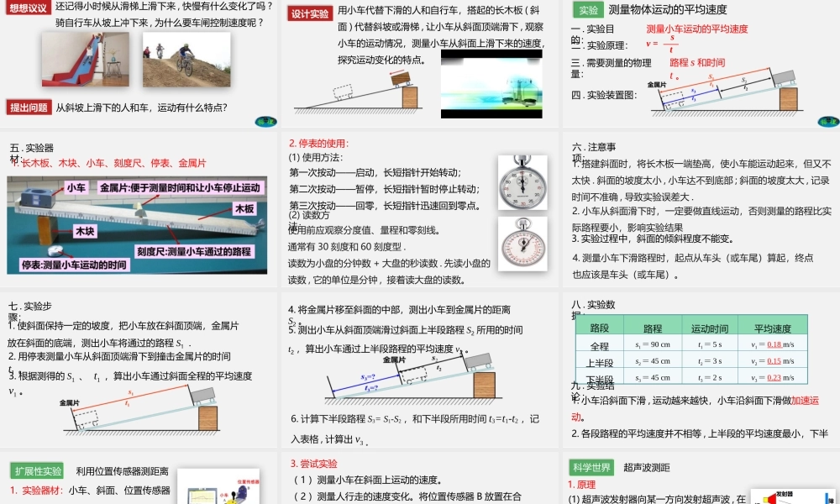Click the 利用位置传感器测距离 title
Image resolution: width=840 pixels, height=504 pixels.
click(x=122, y=470)
